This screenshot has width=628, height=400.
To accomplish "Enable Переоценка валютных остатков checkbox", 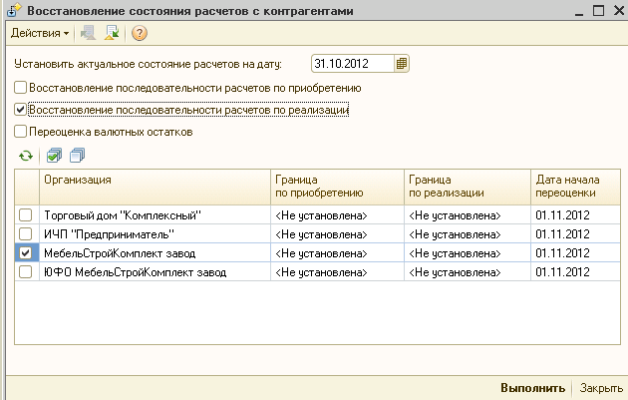I will 21,131.
